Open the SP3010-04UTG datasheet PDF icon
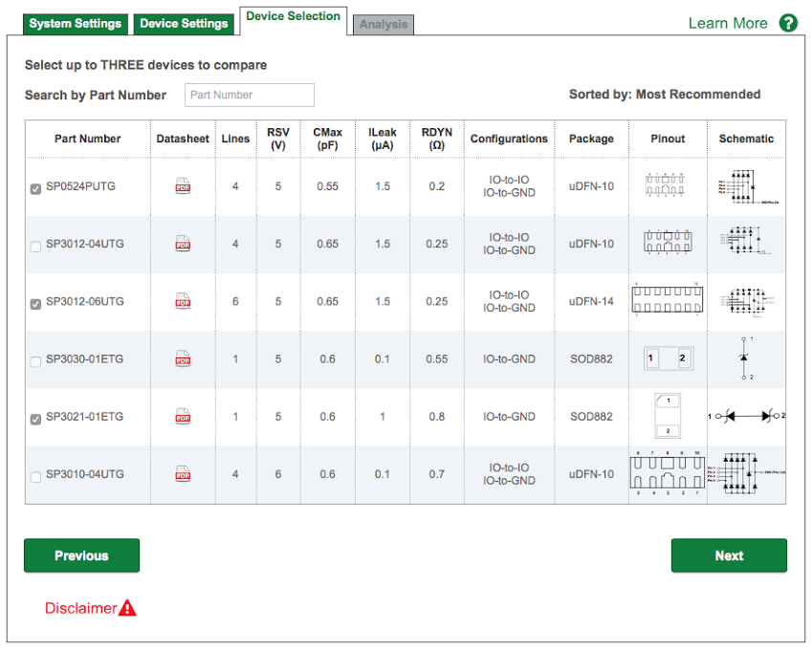The height and width of the screenshot is (649, 812). coord(183,474)
